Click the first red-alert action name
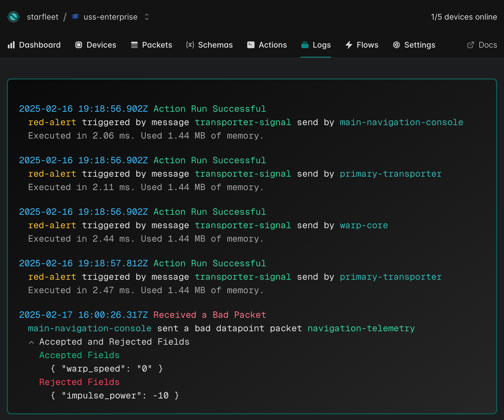The image size is (504, 420). click(52, 122)
